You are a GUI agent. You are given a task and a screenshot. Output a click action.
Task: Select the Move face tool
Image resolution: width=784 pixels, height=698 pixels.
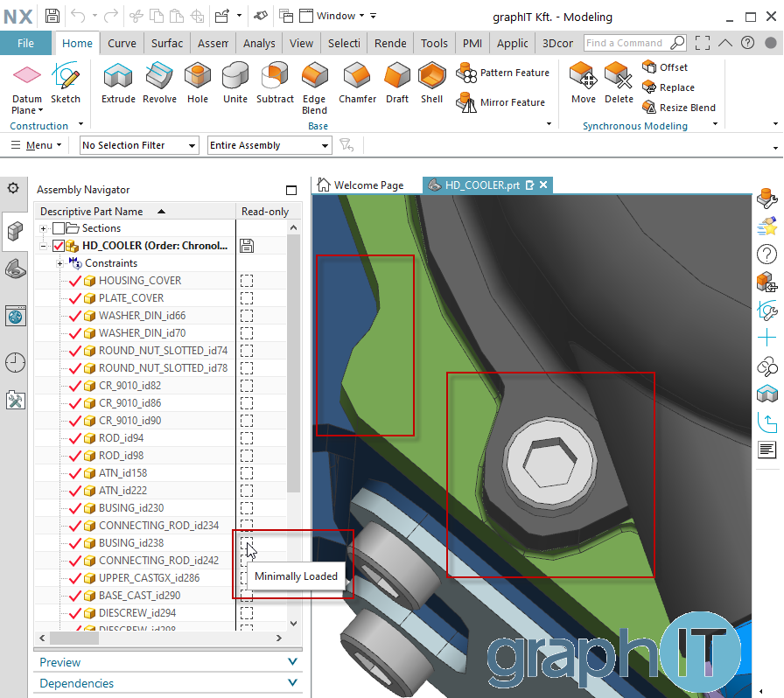(x=584, y=83)
